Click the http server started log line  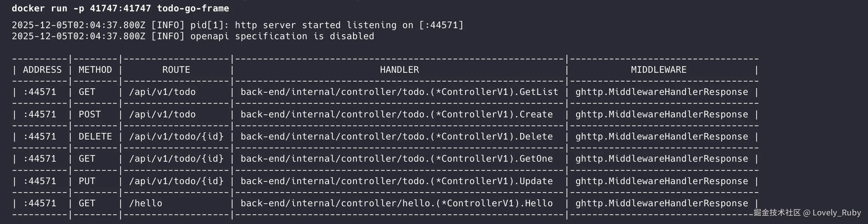(x=237, y=25)
